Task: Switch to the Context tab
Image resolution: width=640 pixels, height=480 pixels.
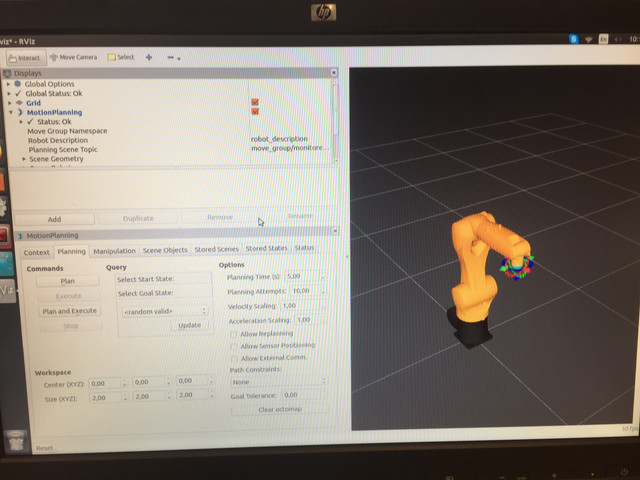Action: tap(36, 252)
